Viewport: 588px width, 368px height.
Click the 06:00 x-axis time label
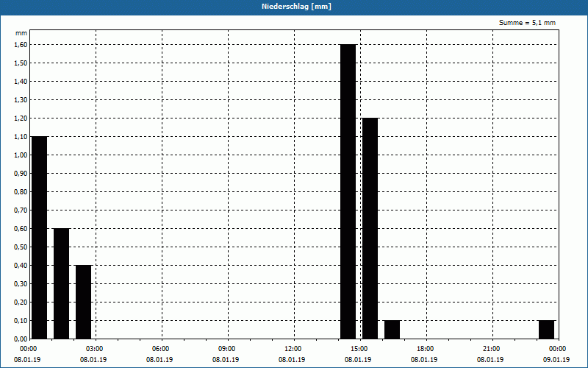click(x=161, y=349)
